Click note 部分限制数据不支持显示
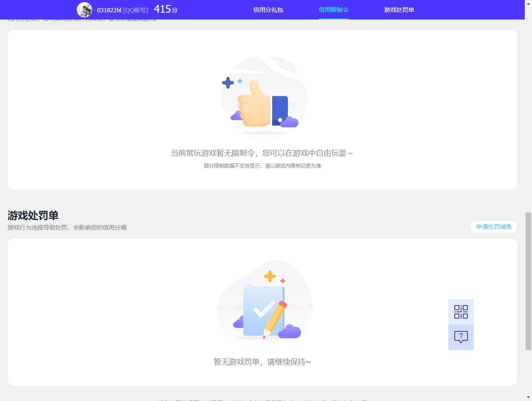 click(x=232, y=166)
